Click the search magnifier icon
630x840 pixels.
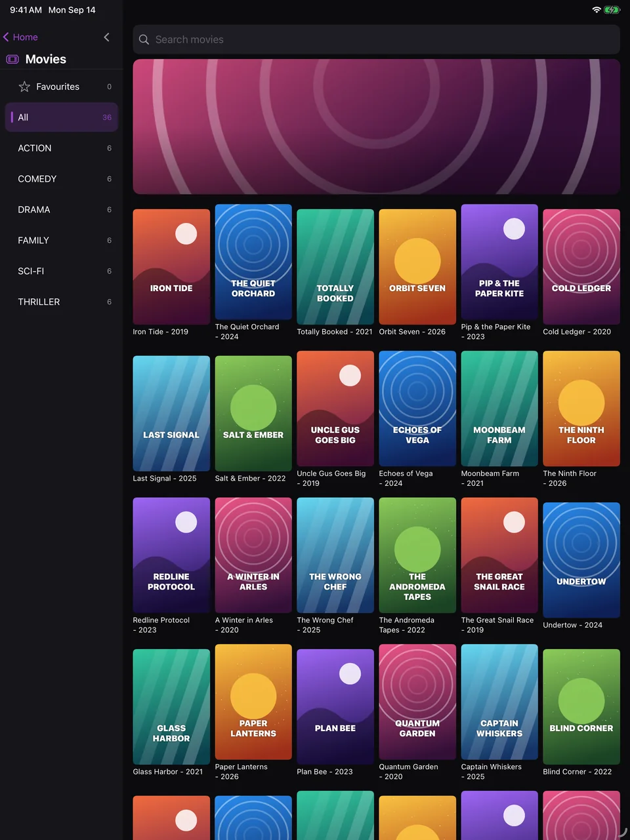click(144, 39)
